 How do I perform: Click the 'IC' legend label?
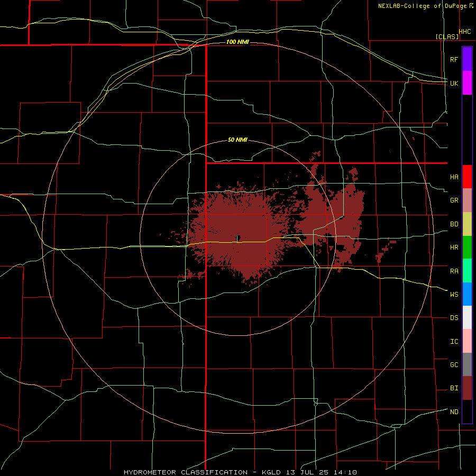coord(454,341)
